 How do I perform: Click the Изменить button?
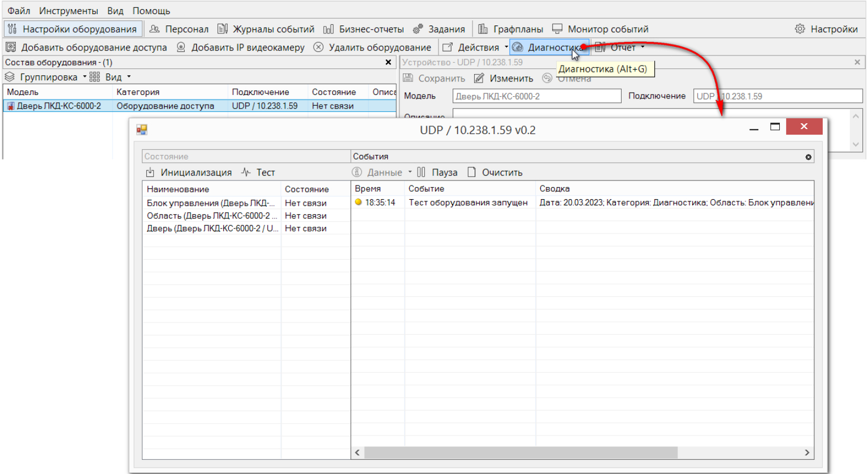click(x=504, y=79)
